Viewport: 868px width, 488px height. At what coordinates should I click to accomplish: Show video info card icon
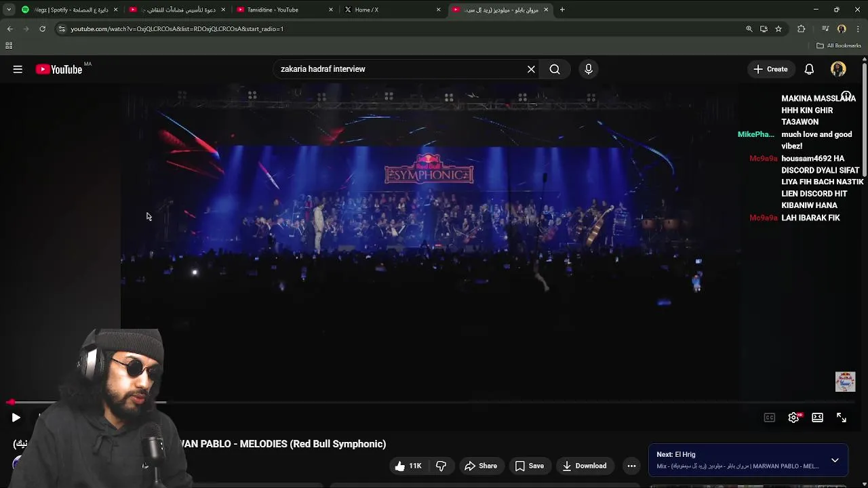(x=846, y=96)
